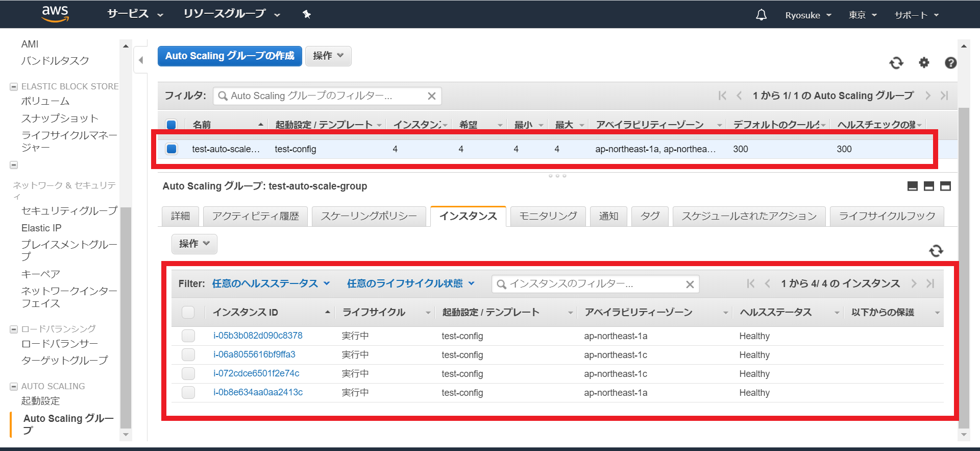Screen dimensions: 980x451
Task: Minimize the details pane
Action: (913, 186)
